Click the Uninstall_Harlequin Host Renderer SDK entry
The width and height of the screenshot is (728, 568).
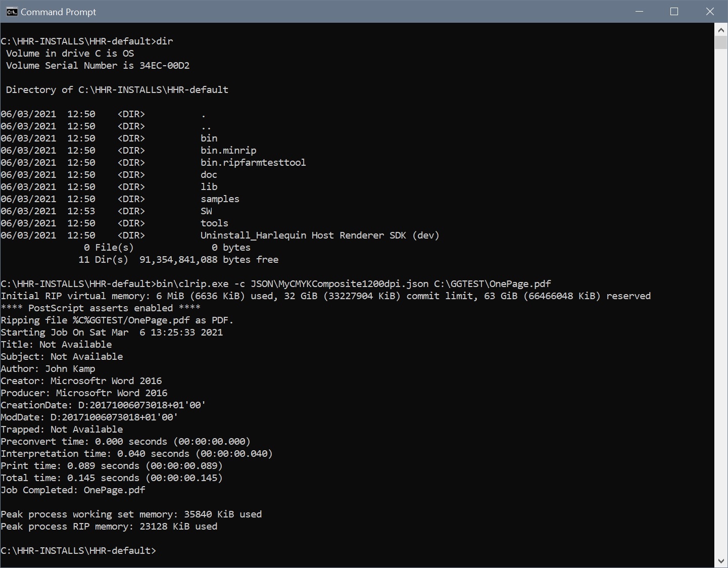pos(319,235)
